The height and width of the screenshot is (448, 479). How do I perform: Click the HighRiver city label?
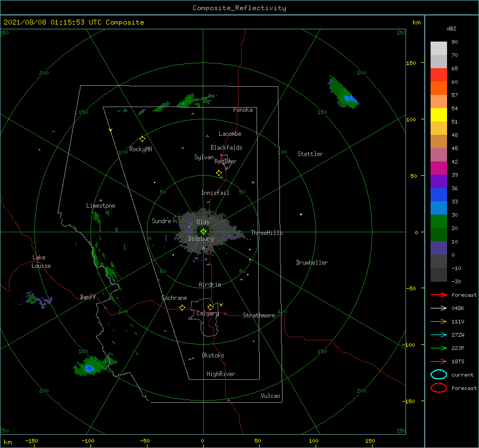click(221, 374)
